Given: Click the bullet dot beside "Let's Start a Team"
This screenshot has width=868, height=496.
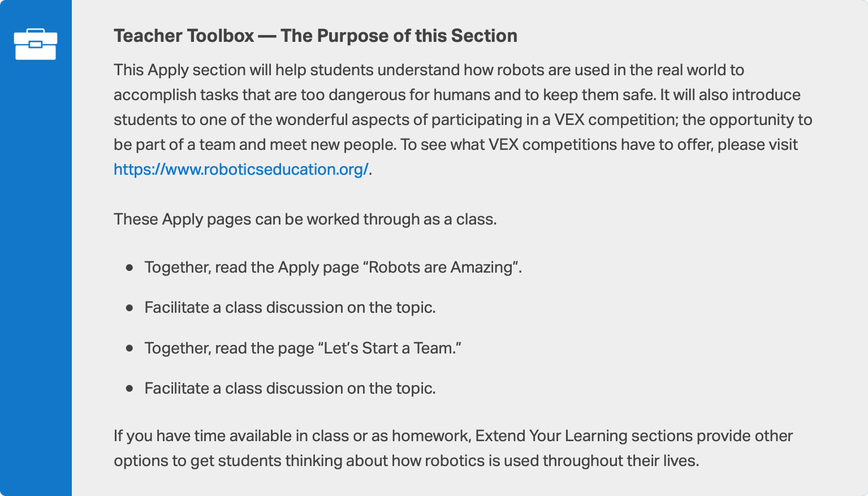Looking at the screenshot, I should click(129, 348).
